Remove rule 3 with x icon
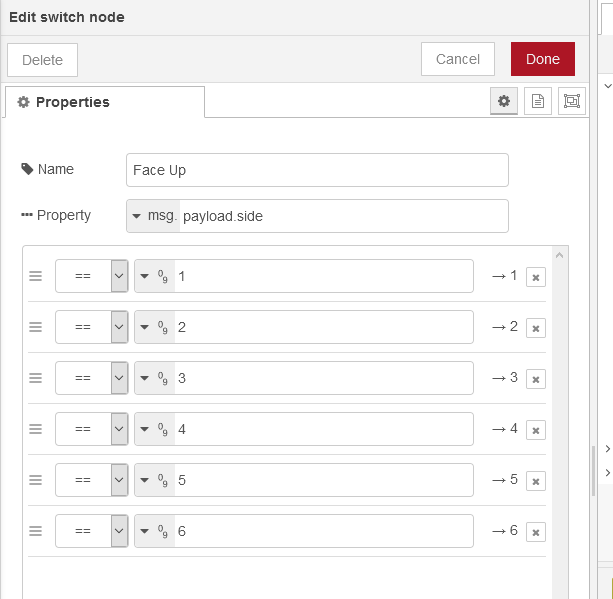The height and width of the screenshot is (599, 613). pyautogui.click(x=536, y=379)
